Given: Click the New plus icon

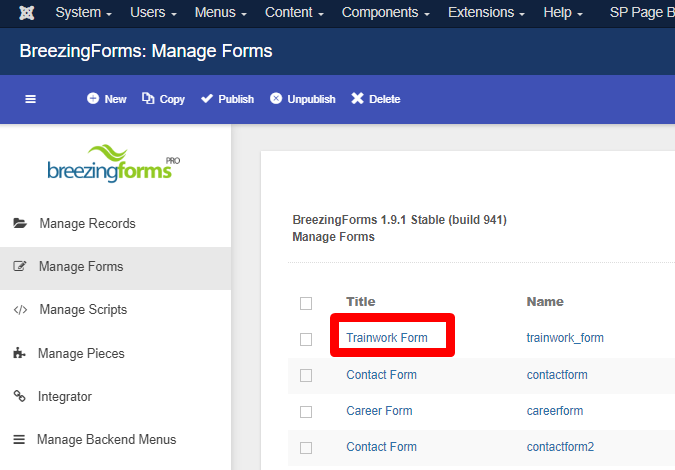Looking at the screenshot, I should point(93,99).
